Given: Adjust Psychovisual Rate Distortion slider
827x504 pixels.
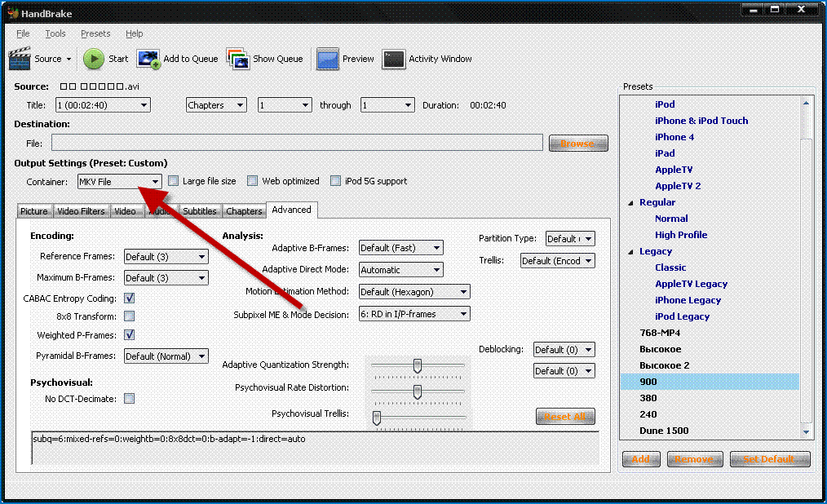Looking at the screenshot, I should click(418, 393).
